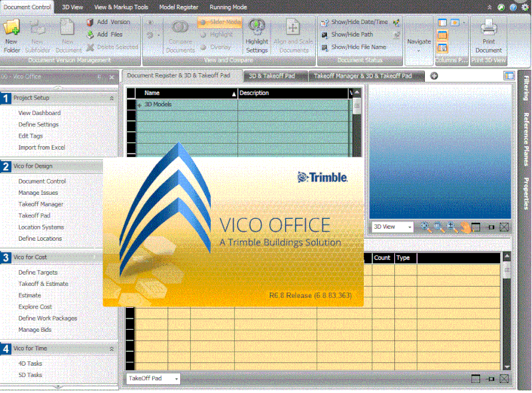Open the 3D View dropdown

(410, 227)
